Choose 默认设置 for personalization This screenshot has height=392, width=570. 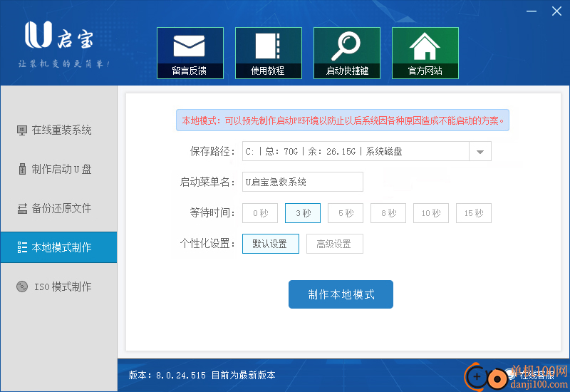(x=271, y=244)
